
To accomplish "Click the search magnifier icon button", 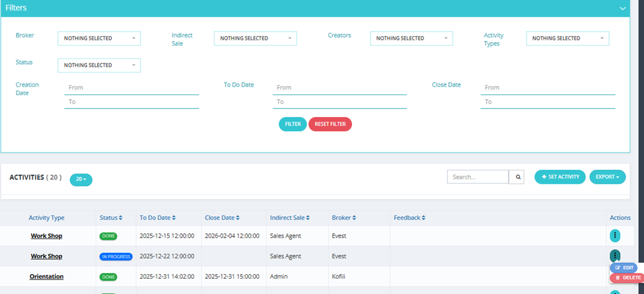I will pos(517,177).
